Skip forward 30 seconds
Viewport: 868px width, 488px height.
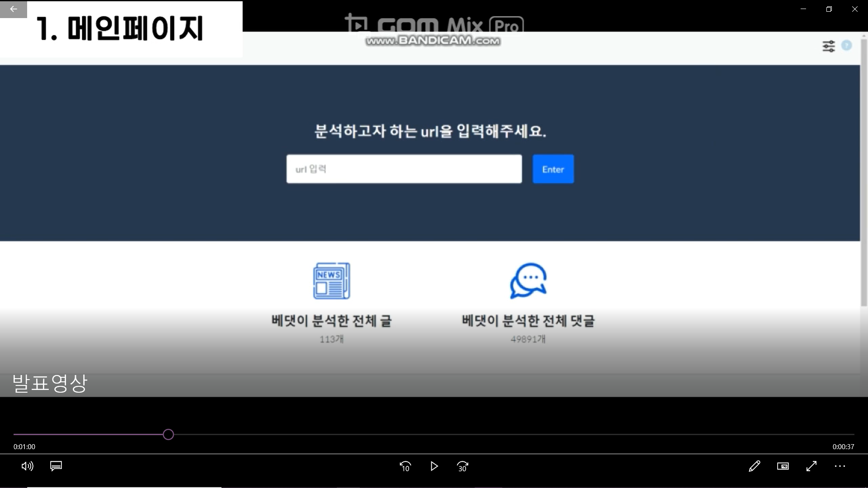point(462,466)
